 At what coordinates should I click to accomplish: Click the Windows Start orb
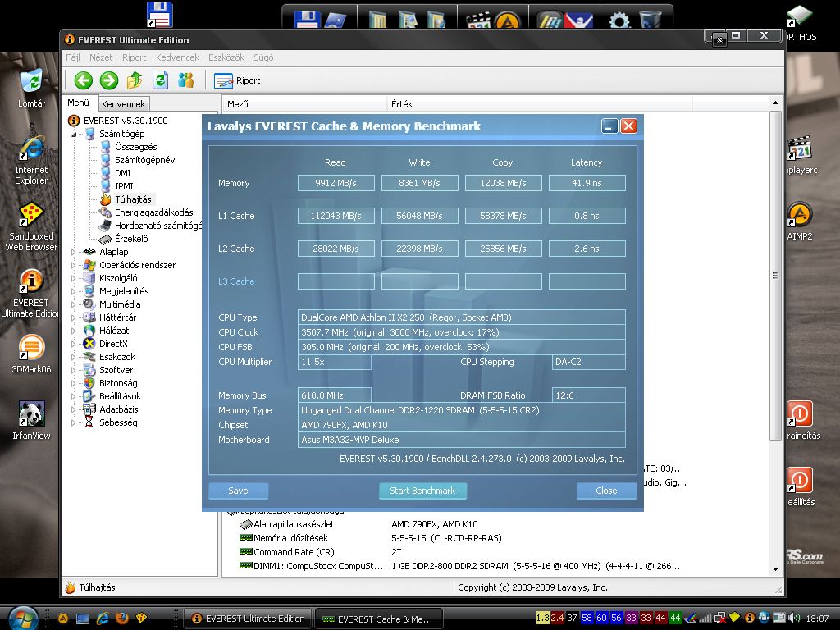pyautogui.click(x=22, y=619)
